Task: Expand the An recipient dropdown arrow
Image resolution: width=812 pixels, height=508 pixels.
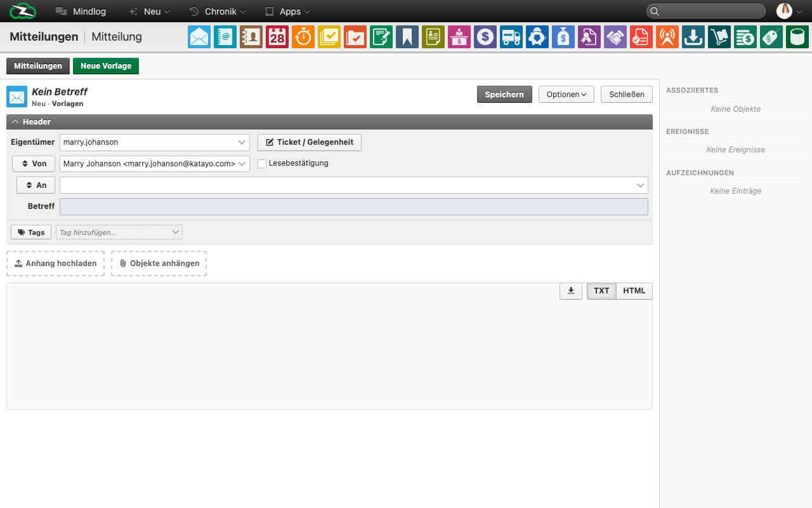Action: point(640,185)
